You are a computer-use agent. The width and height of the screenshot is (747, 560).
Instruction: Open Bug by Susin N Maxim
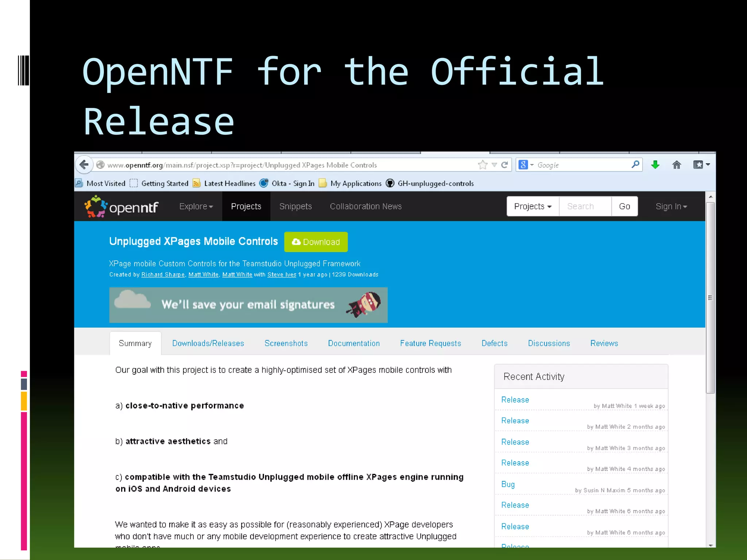[x=508, y=484]
